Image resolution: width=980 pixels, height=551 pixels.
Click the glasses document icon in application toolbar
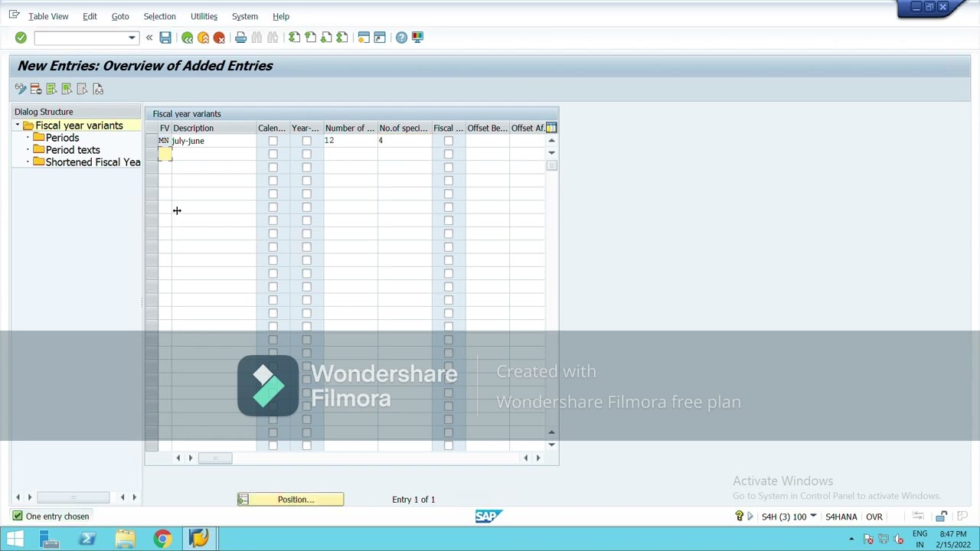point(98,90)
